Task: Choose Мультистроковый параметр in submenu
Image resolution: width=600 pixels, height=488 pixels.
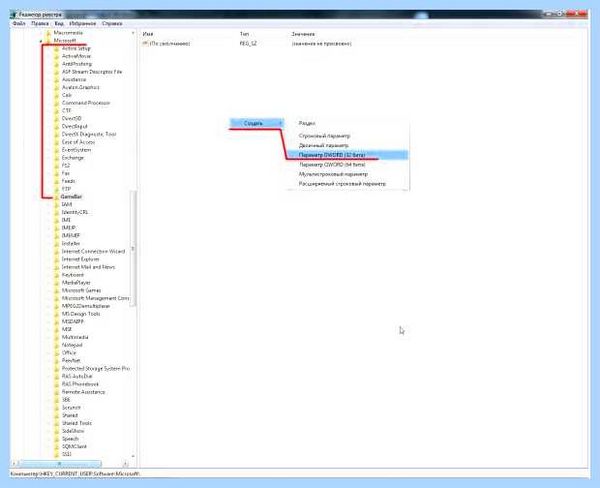Action: coord(348,174)
